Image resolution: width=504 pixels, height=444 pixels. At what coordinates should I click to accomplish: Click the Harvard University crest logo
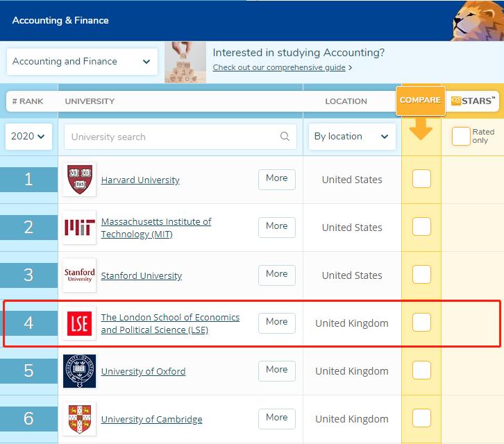point(79,180)
